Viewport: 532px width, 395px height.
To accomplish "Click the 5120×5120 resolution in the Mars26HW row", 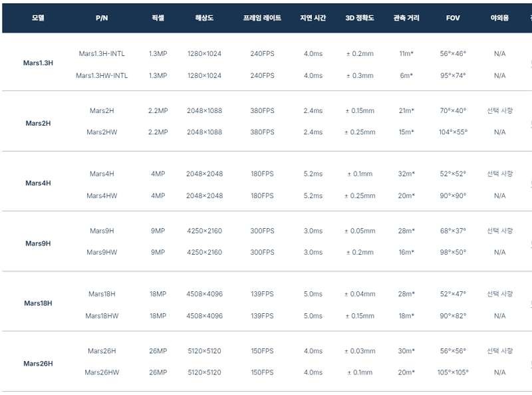I will (204, 372).
